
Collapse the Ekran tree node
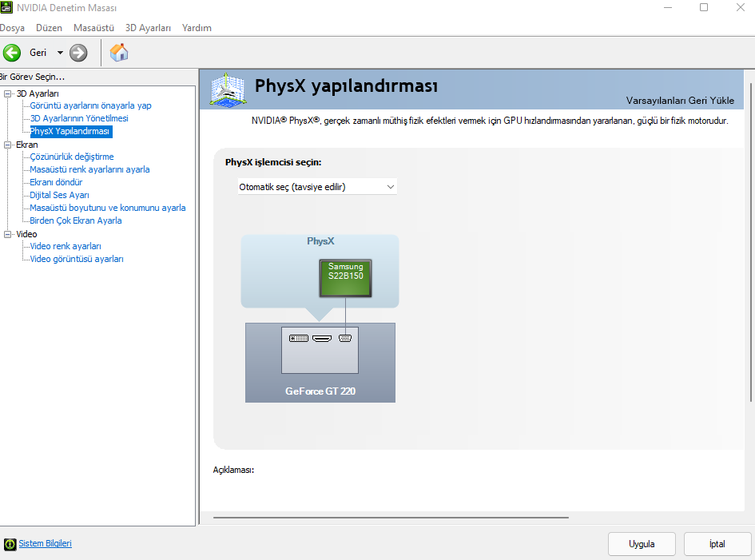[7, 145]
